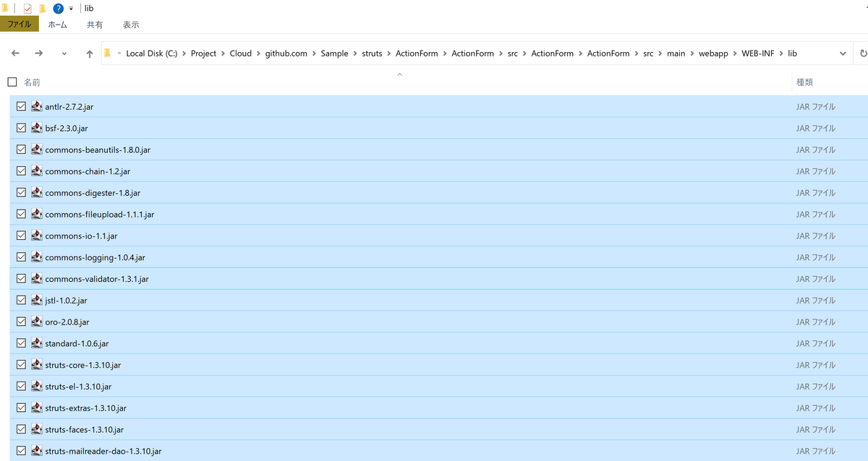This screenshot has width=868, height=461.
Task: Expand the chevron after struts in the path
Action: [x=389, y=53]
